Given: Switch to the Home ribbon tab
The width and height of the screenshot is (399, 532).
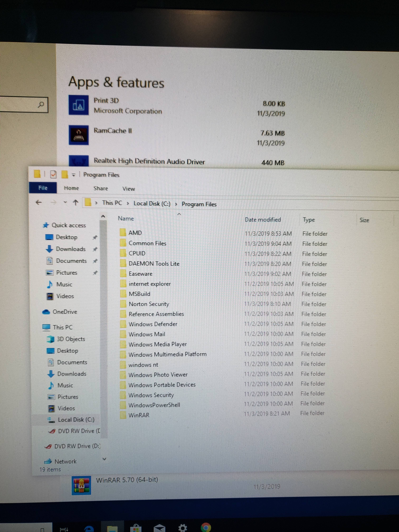Looking at the screenshot, I should pos(71,188).
